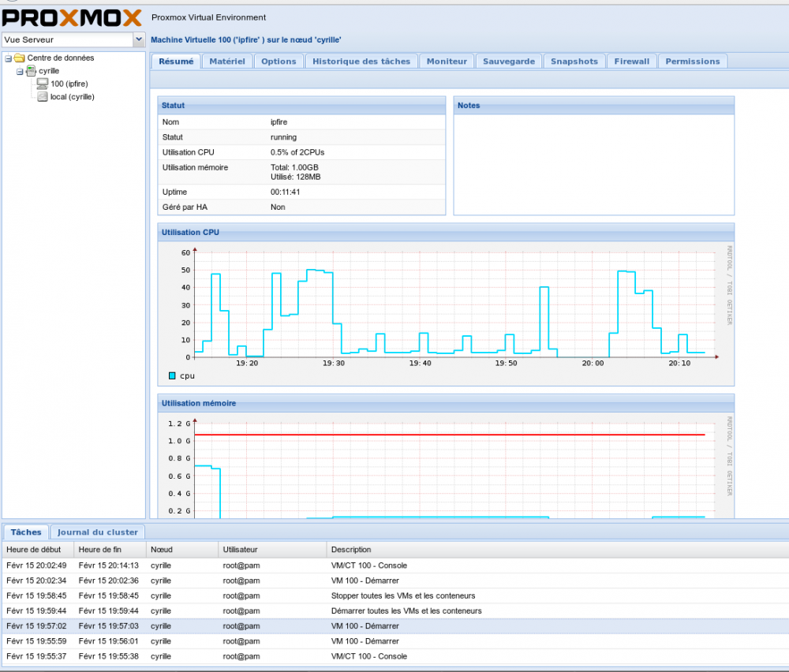Viewport: 789px width, 672px height.
Task: Click the Centre de données folder icon
Action: 19,58
